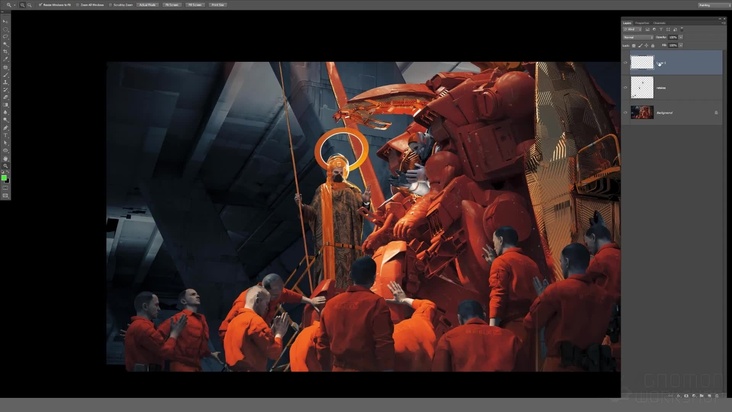The image size is (732, 412).
Task: Hide the middle layer's eye icon
Action: pos(626,87)
